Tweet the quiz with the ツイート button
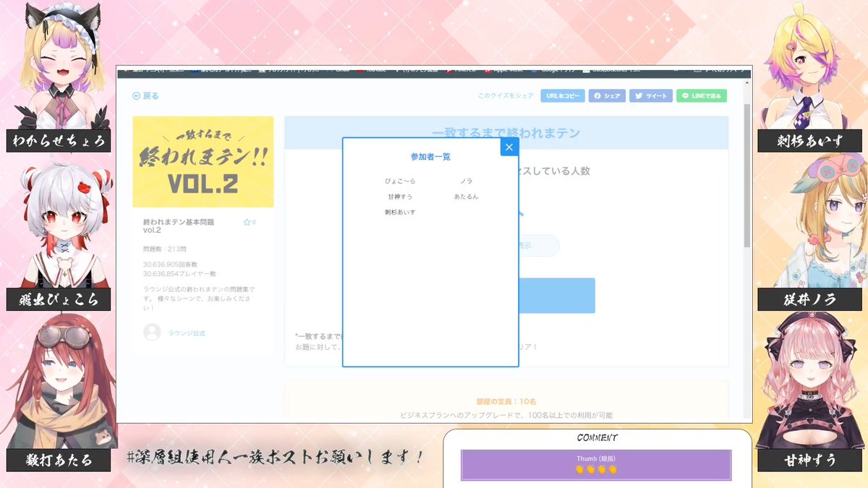 (651, 95)
